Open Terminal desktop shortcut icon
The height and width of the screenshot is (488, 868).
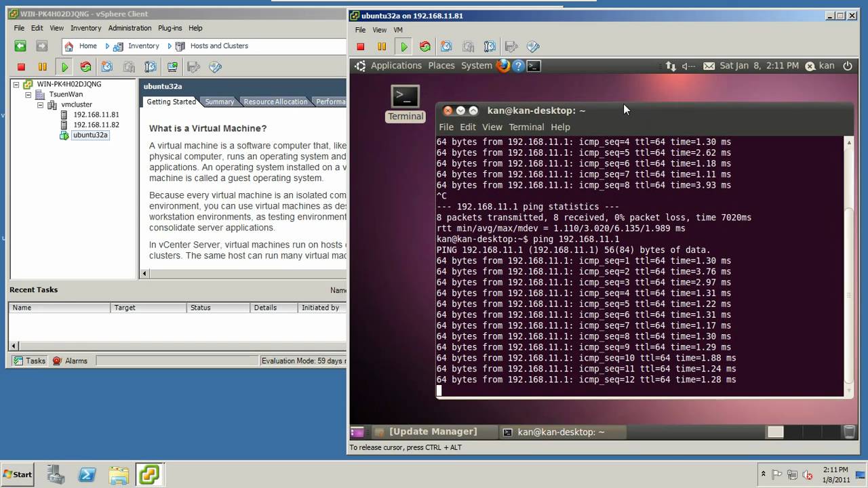click(406, 103)
